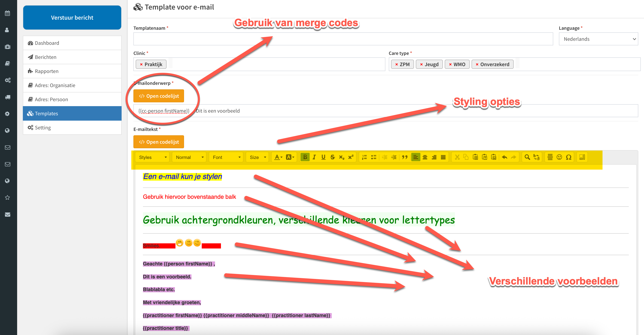Toggle superscript formatting

[x=351, y=157]
